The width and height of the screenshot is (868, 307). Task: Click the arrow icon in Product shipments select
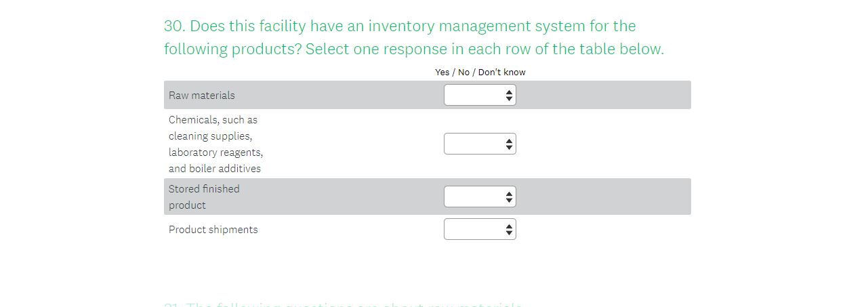pyautogui.click(x=509, y=230)
